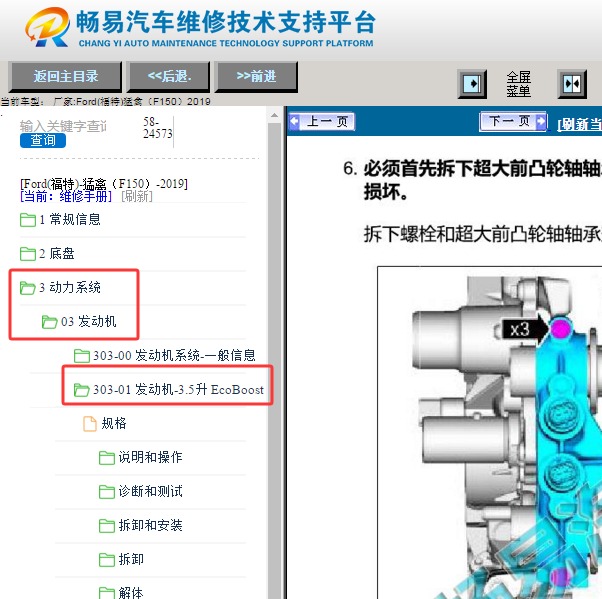This screenshot has width=602, height=599.
Task: Click the folder icon for 2 底盘
Action: click(28, 253)
